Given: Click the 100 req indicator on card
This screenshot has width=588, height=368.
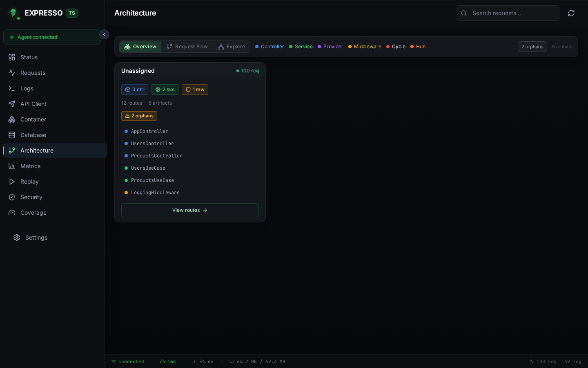Looking at the screenshot, I should pyautogui.click(x=247, y=71).
